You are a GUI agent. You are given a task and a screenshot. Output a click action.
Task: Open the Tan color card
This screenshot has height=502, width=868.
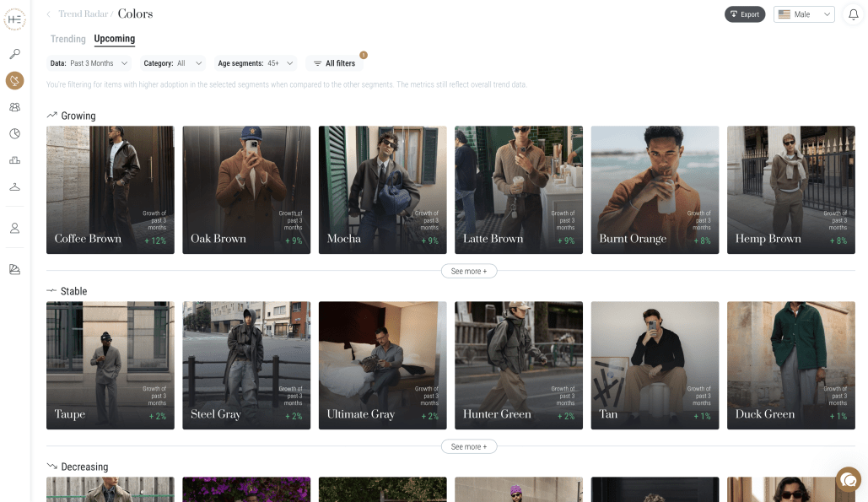point(655,365)
